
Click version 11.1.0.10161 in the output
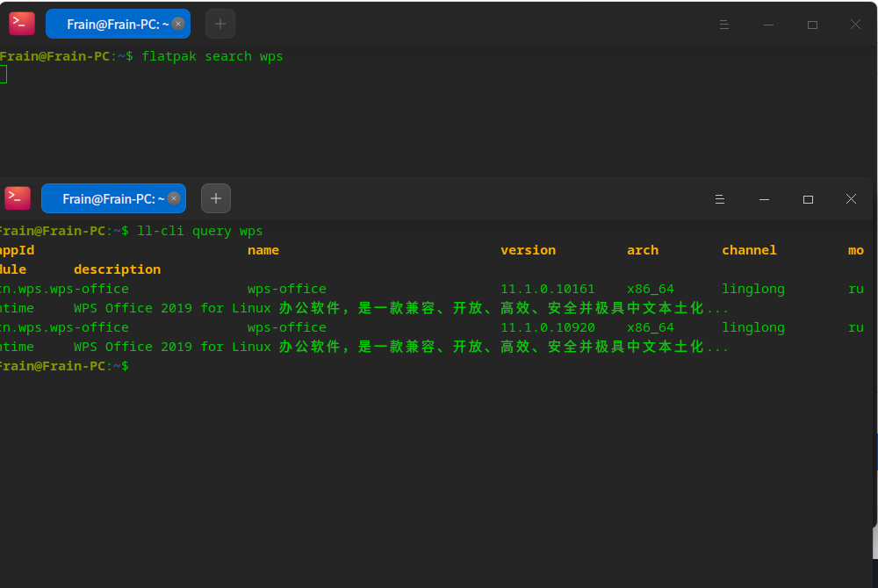point(548,289)
